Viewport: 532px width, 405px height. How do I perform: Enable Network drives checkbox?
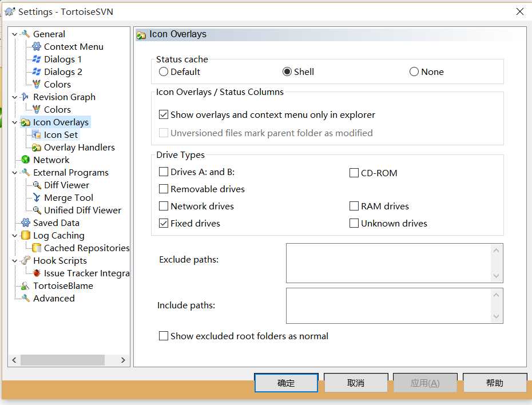pyautogui.click(x=164, y=206)
